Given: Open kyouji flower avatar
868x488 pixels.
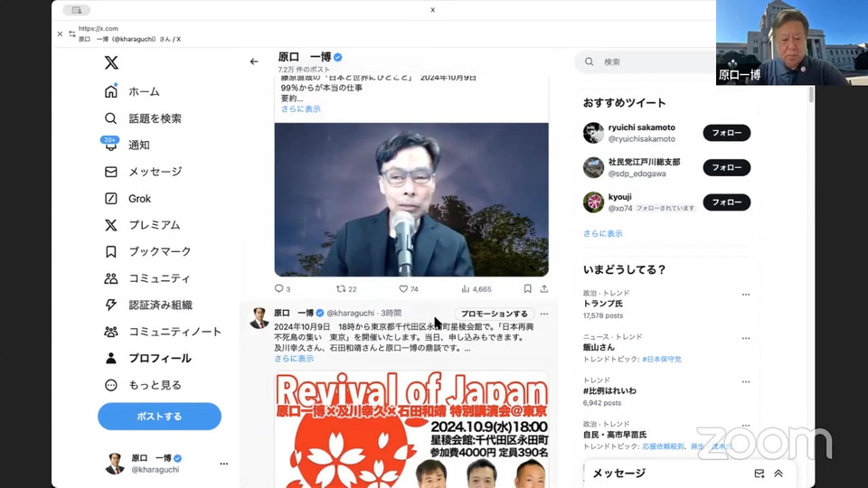Looking at the screenshot, I should (593, 202).
